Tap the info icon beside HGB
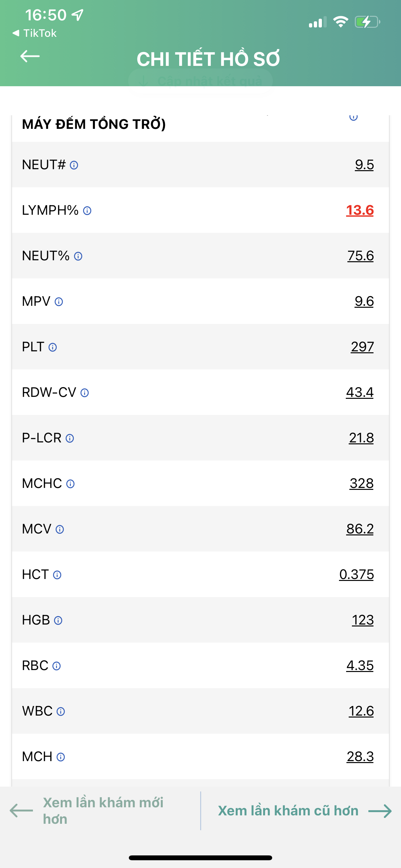 pos(58,620)
